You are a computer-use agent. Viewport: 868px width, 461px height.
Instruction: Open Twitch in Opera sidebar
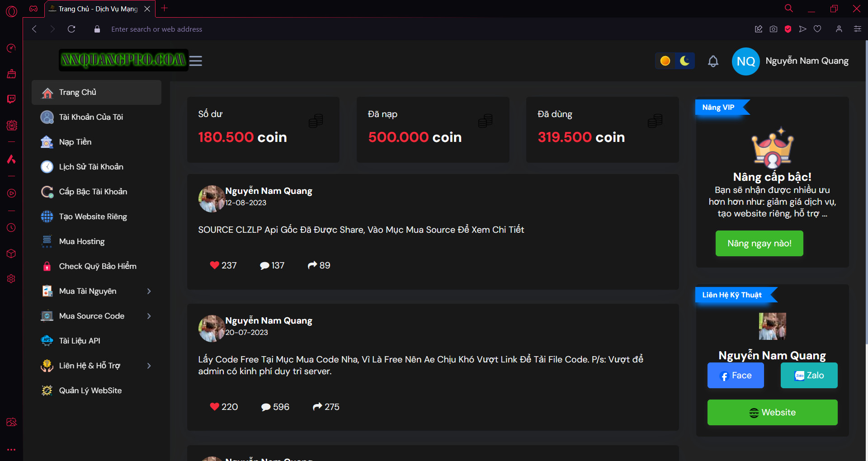11,99
